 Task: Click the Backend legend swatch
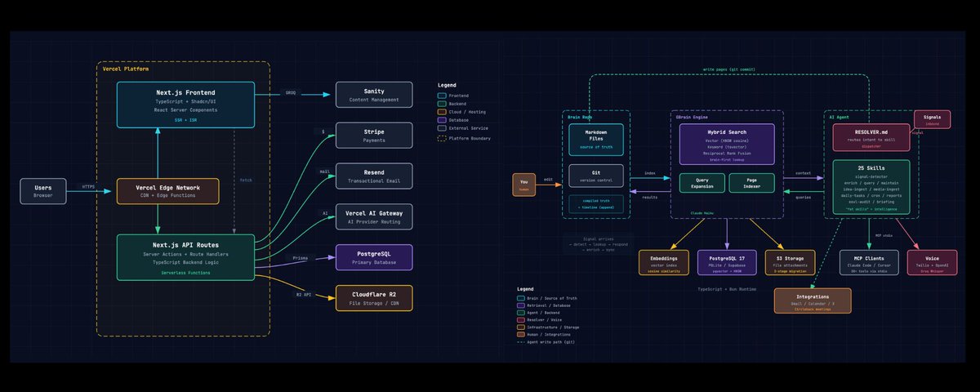442,104
